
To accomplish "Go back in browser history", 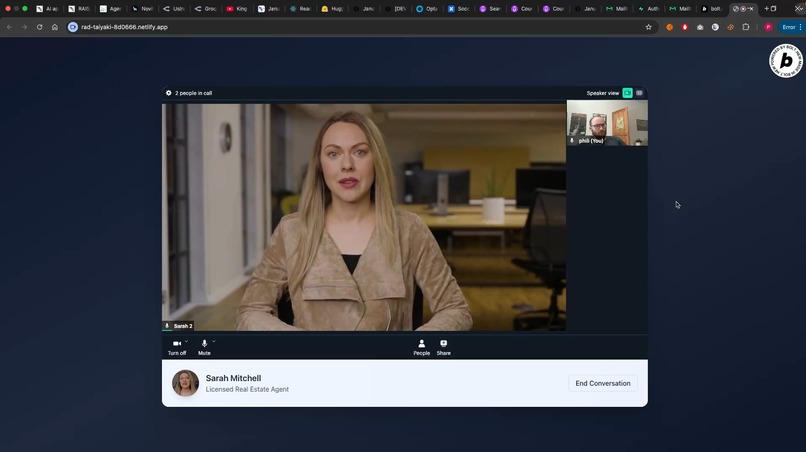I will point(9,27).
